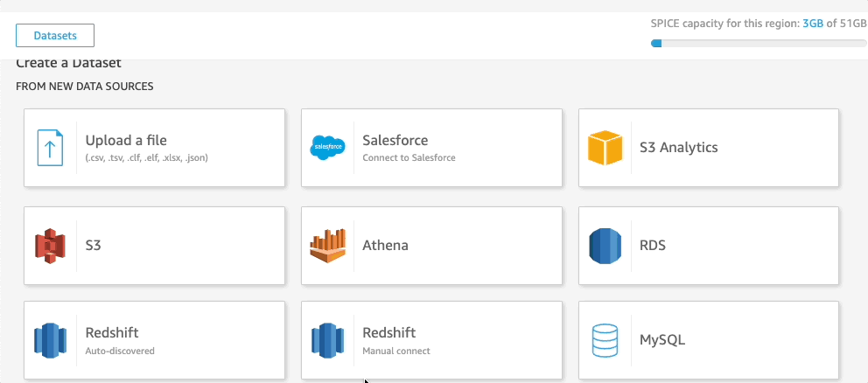Screen dimensions: 868x383
Task: Open the Datasets page button
Action: 55,36
